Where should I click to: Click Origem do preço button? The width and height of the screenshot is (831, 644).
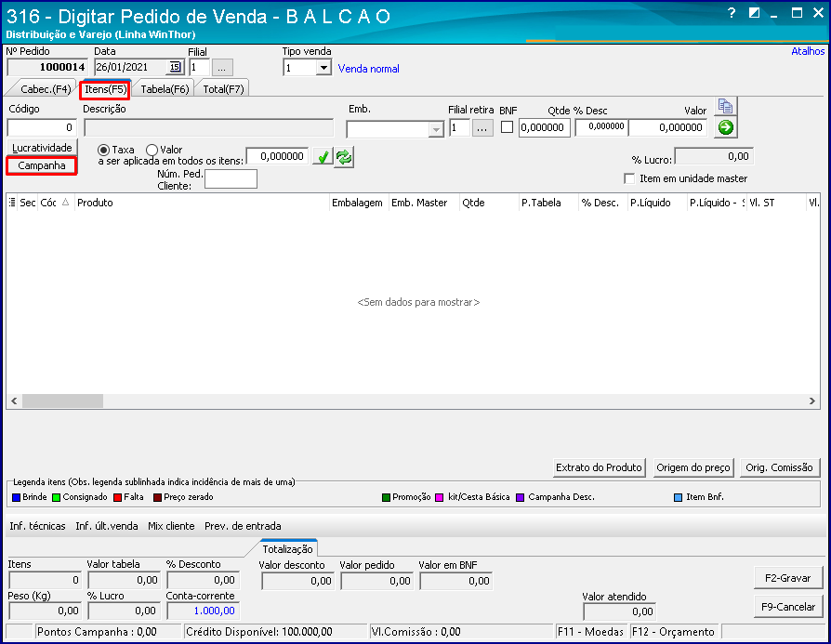693,467
